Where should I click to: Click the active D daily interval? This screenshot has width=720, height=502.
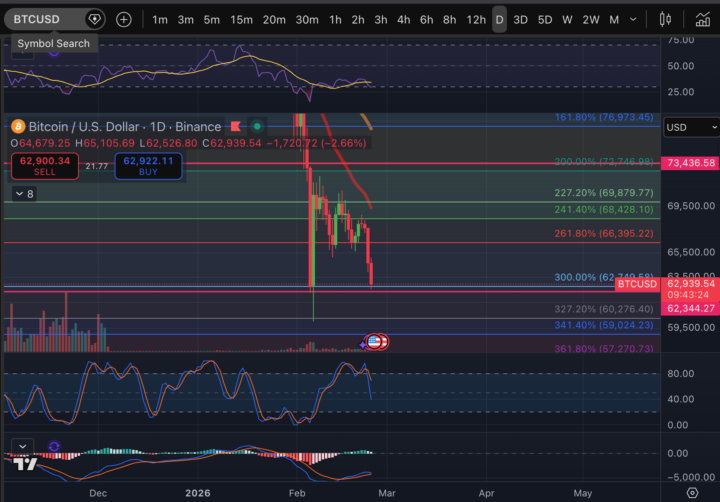pyautogui.click(x=500, y=20)
